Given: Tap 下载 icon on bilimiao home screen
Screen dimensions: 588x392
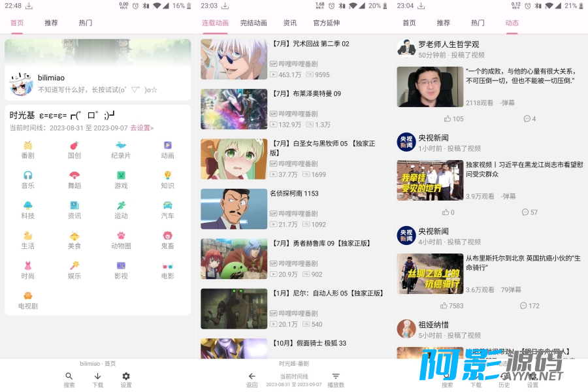Looking at the screenshot, I should point(97,380).
